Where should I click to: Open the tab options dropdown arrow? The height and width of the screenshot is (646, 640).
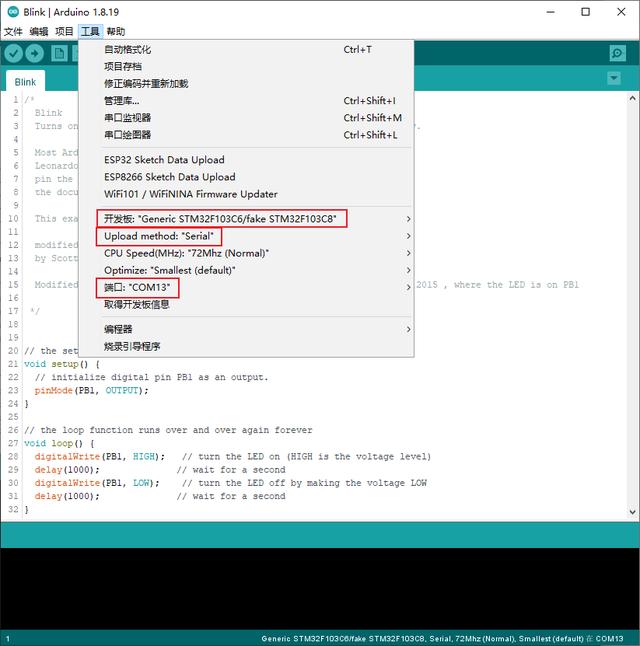(614, 78)
